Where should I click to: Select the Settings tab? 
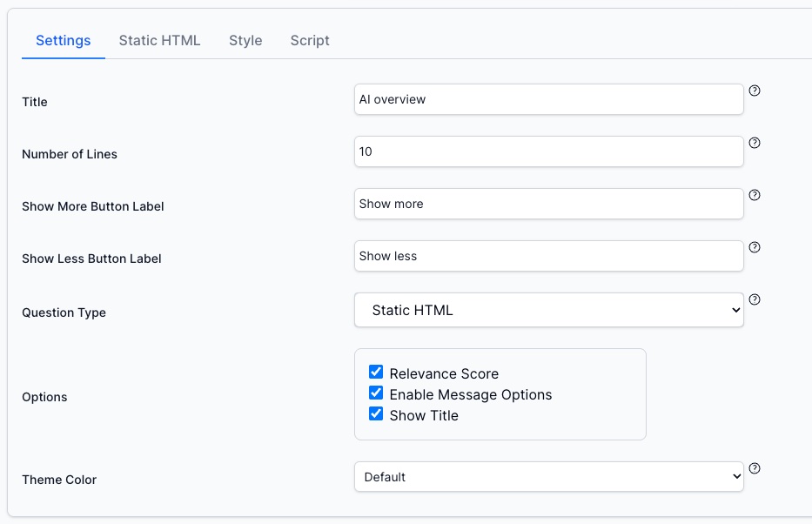(x=63, y=41)
